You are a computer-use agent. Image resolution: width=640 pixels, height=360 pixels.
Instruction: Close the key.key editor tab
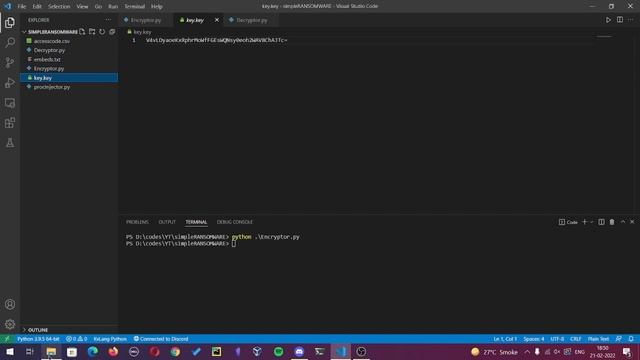click(x=217, y=20)
